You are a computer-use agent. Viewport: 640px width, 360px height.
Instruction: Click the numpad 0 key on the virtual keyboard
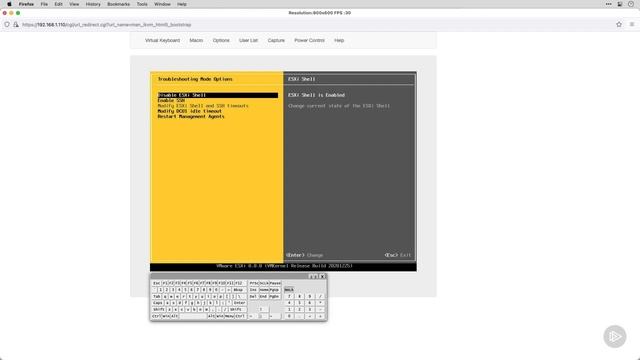point(289,316)
